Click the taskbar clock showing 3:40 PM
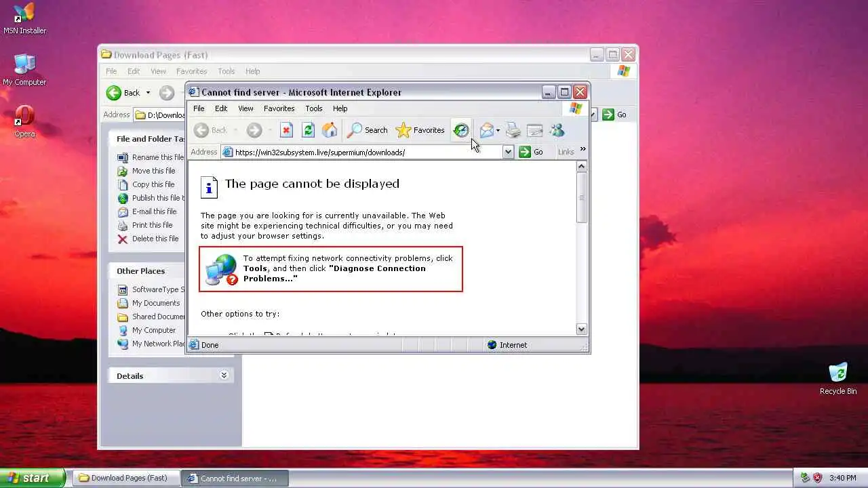The width and height of the screenshot is (868, 488). click(x=842, y=478)
